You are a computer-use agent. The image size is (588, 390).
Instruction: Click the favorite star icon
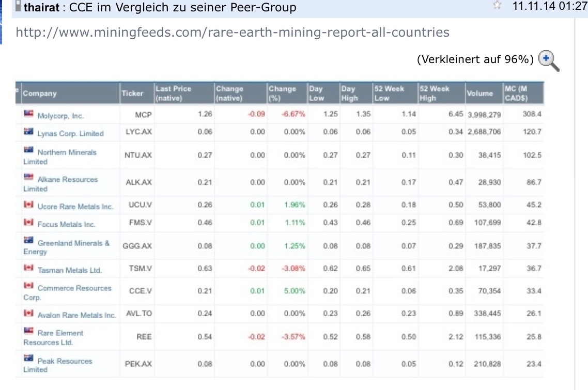497,6
